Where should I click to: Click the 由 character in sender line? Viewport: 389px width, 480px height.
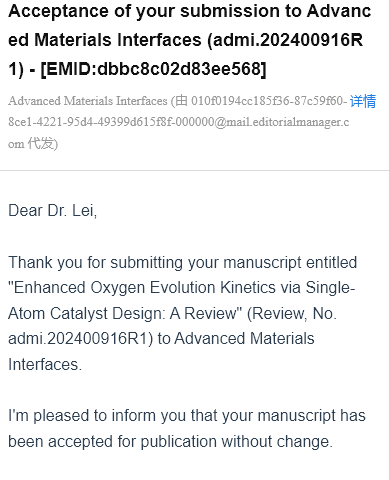pyautogui.click(x=181, y=101)
